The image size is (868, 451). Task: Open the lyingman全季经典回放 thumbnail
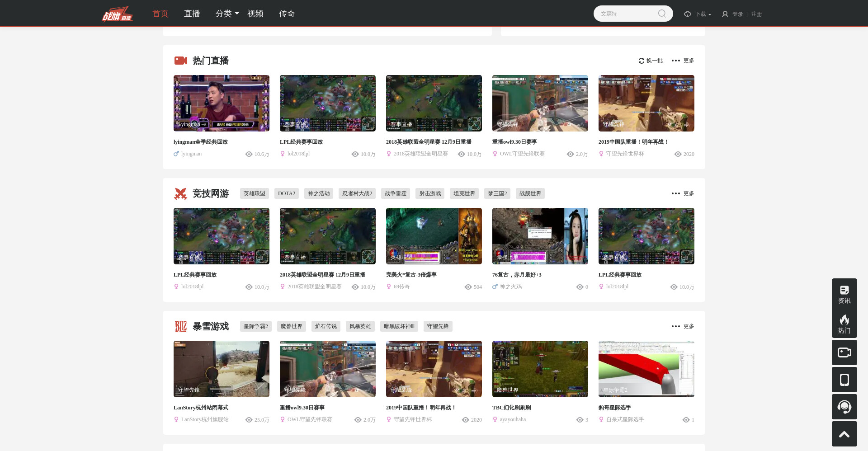pyautogui.click(x=222, y=103)
